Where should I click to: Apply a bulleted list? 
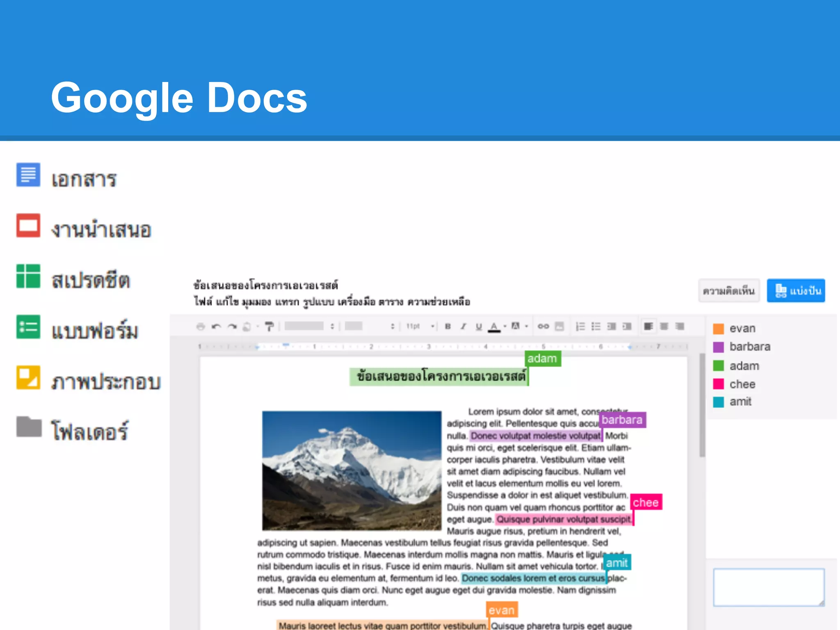[596, 326]
